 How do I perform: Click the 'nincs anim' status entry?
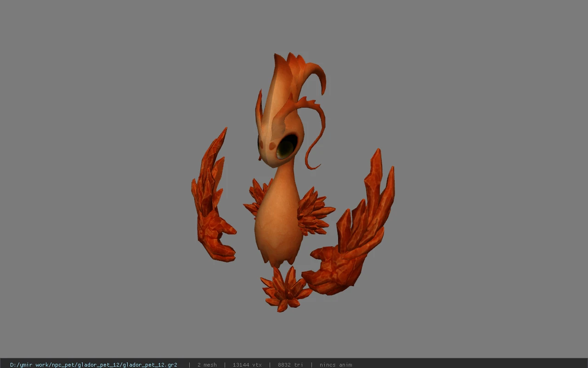[x=336, y=365]
